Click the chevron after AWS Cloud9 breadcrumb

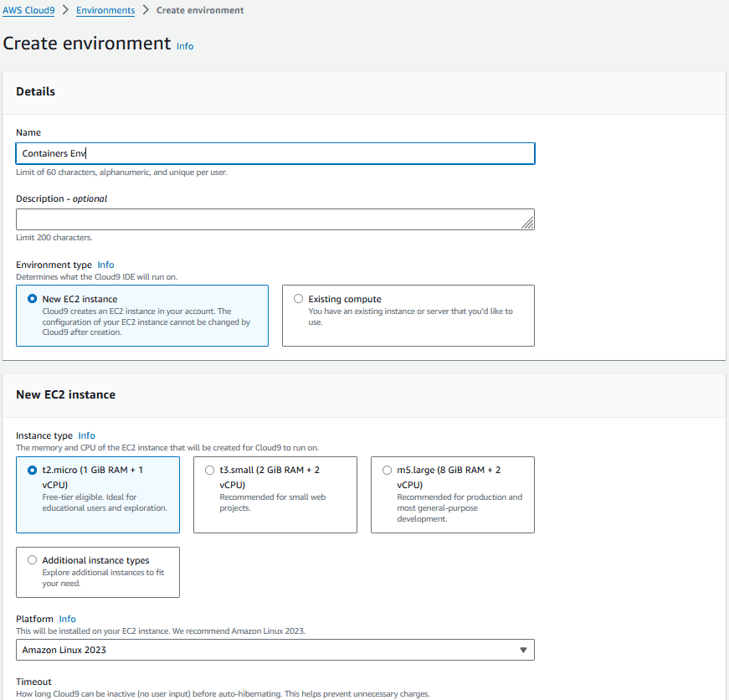[x=65, y=10]
